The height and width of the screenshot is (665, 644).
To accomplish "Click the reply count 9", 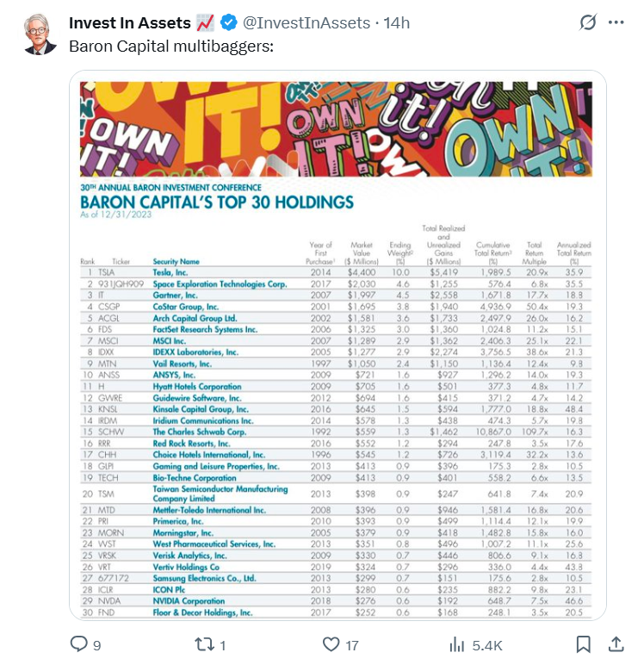I will pyautogui.click(x=97, y=645).
